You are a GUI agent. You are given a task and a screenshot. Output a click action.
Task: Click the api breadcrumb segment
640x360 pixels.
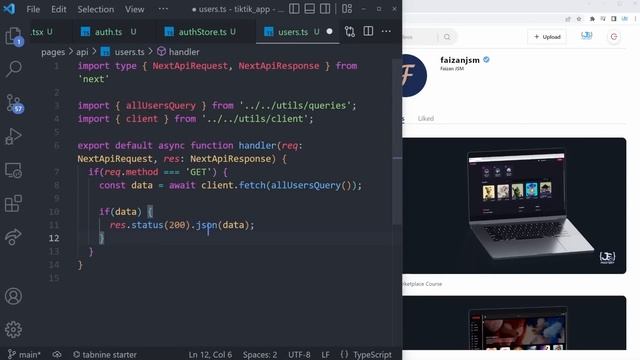click(82, 52)
